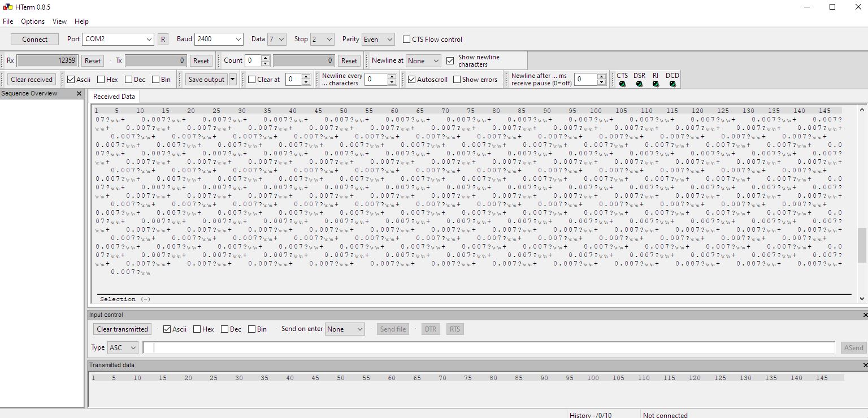The image size is (868, 418).
Task: Click the Clear at value field
Action: 294,80
